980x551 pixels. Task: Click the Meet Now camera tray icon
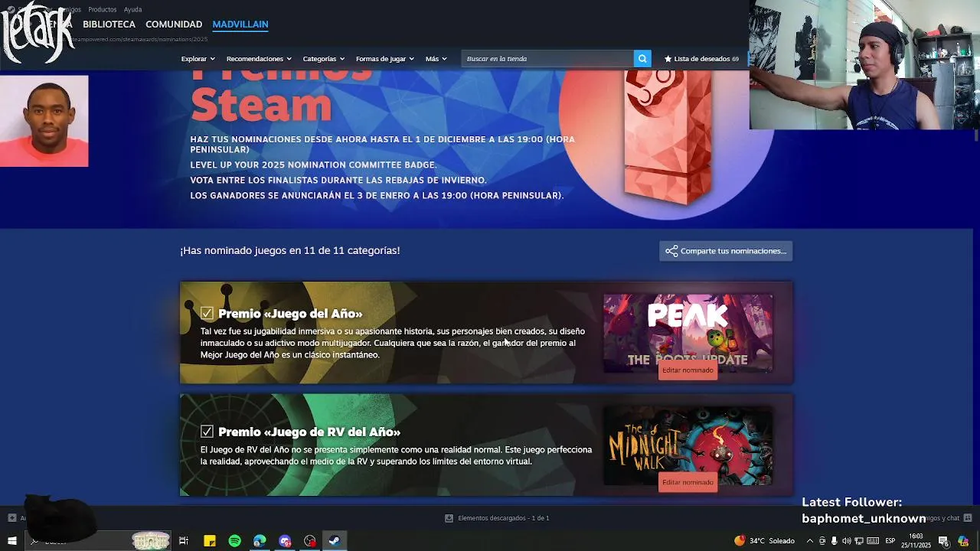(x=822, y=541)
